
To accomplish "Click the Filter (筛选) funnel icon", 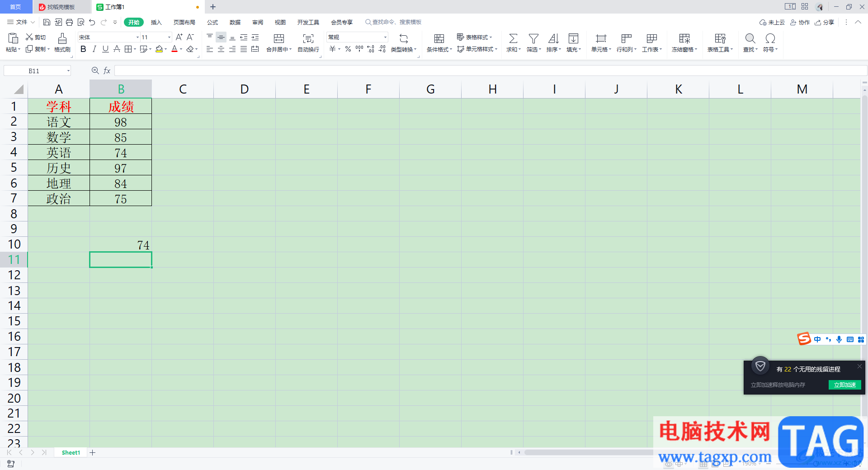I will coord(533,38).
